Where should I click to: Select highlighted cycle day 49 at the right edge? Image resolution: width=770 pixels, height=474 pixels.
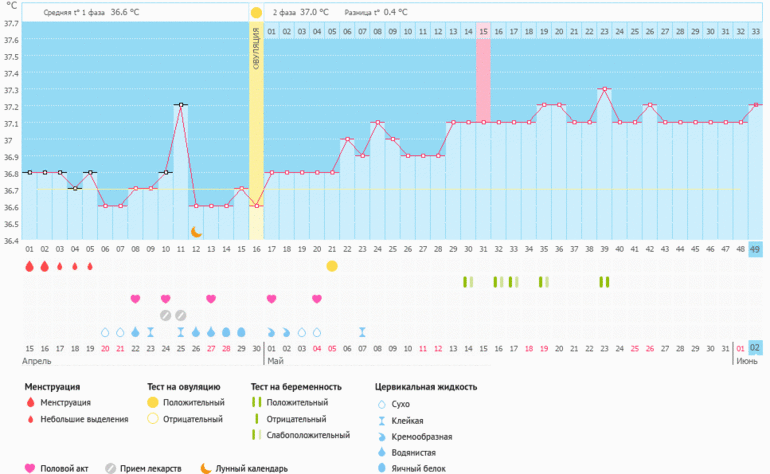755,249
